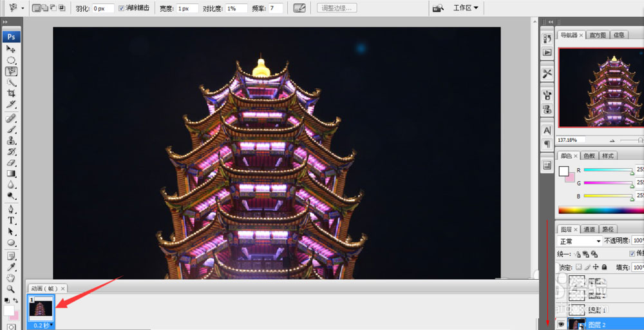Open the 正常 blend mode dropdown
The height and width of the screenshot is (330, 644).
coord(580,241)
